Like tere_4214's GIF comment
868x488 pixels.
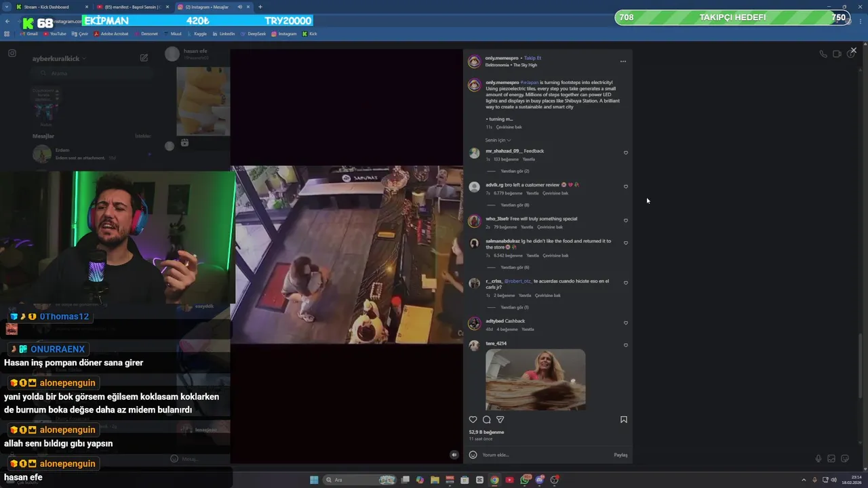(x=626, y=345)
